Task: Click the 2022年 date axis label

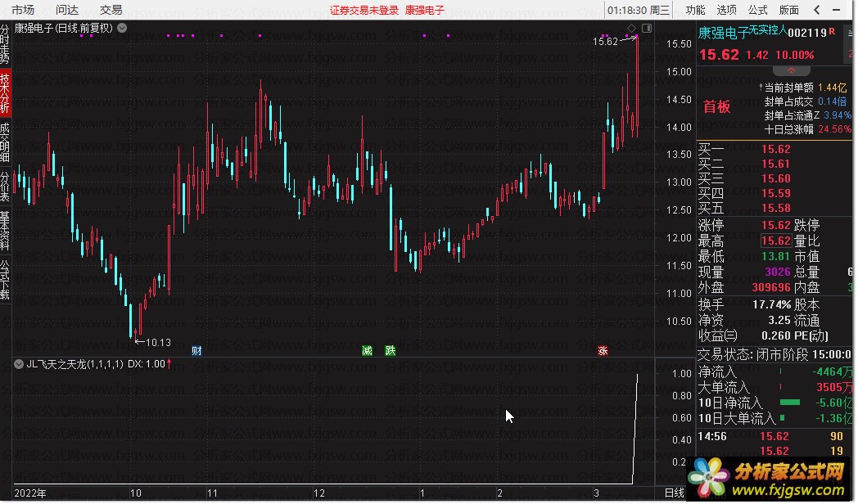Action: click(x=30, y=493)
